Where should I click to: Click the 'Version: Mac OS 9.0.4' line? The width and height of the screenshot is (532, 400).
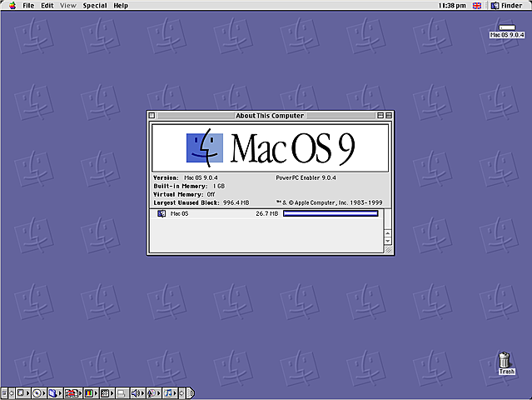pyautogui.click(x=186, y=177)
